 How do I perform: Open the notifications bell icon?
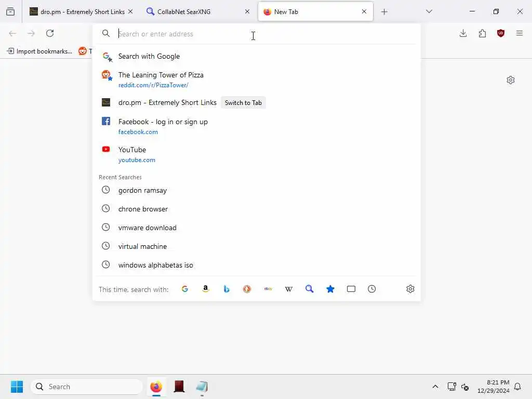518,387
